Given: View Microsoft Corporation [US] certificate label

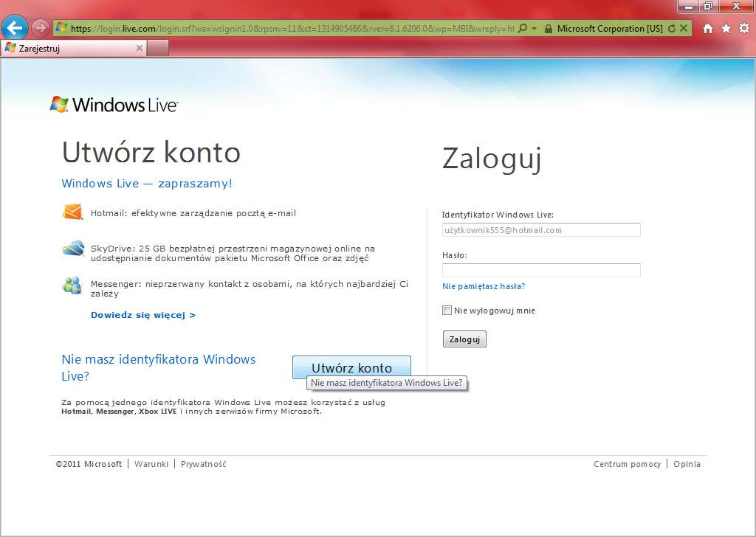Looking at the screenshot, I should [610, 29].
